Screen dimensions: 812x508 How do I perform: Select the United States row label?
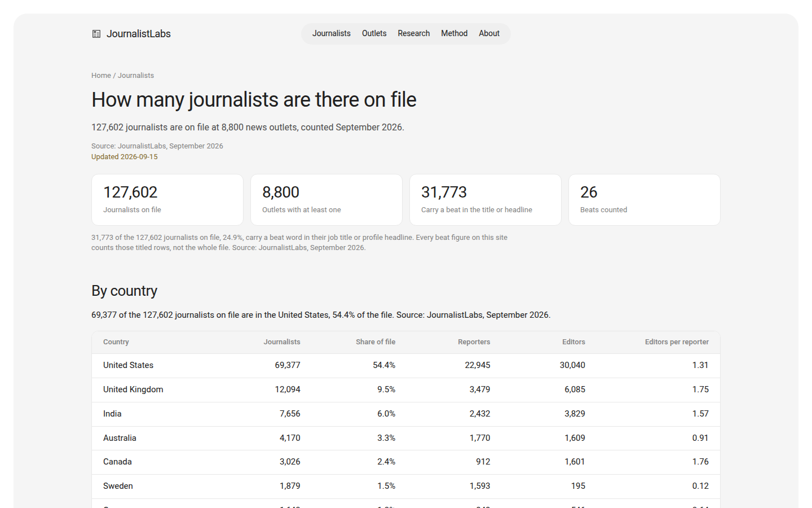(129, 365)
